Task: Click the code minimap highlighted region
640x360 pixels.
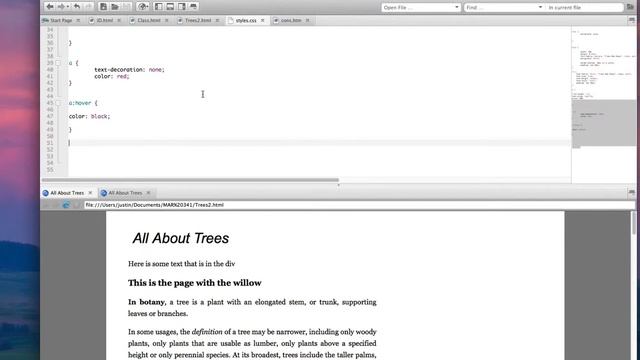Action: pos(604,122)
